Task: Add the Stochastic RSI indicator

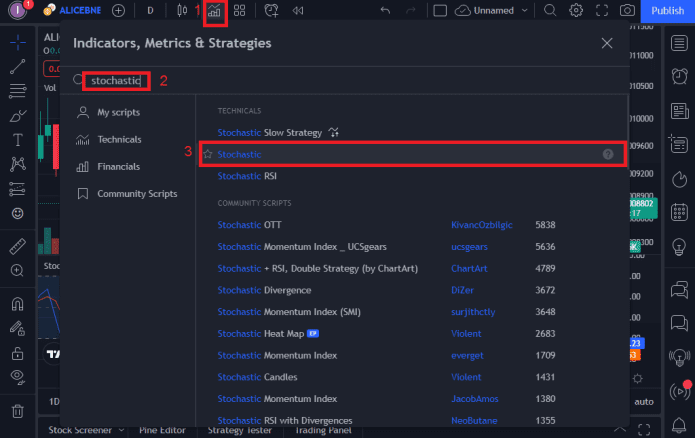Action: pos(247,176)
